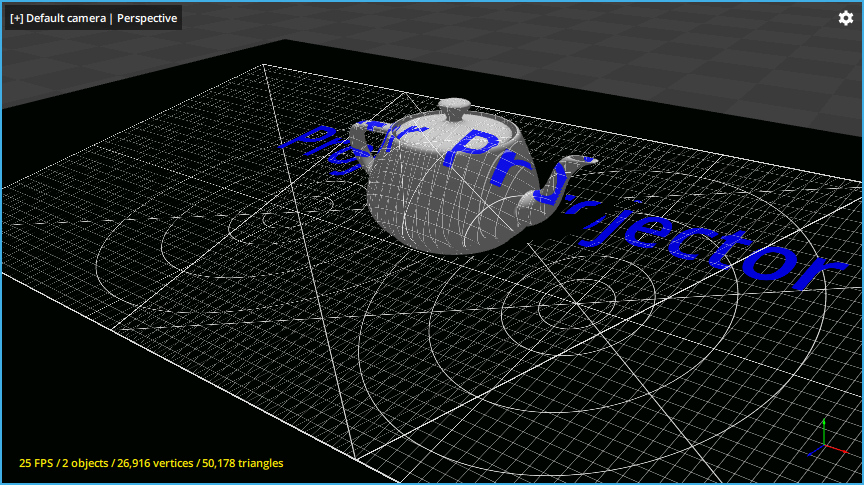Open the [+] viewport options menu
The height and width of the screenshot is (485, 864).
(x=17, y=18)
